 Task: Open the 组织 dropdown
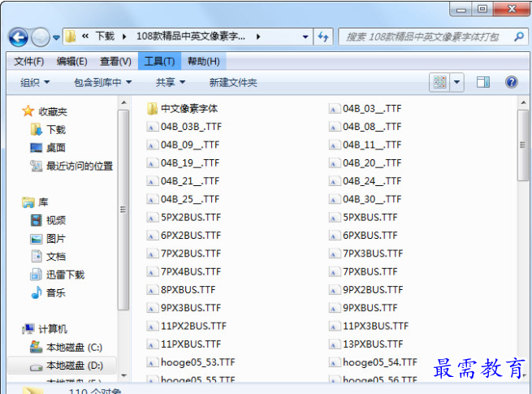click(35, 83)
